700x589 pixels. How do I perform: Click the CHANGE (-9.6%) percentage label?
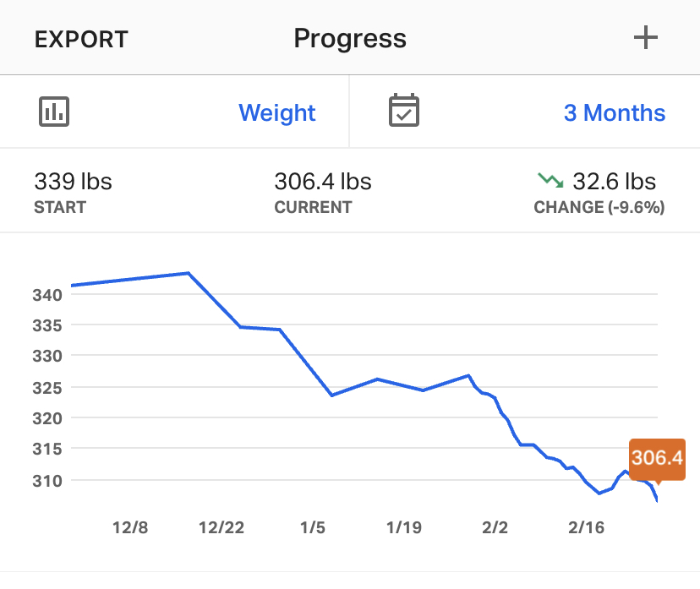pos(599,207)
